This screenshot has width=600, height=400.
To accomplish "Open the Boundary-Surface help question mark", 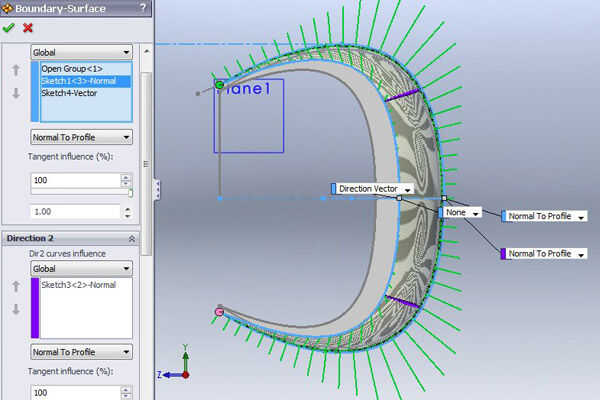I will [x=143, y=7].
